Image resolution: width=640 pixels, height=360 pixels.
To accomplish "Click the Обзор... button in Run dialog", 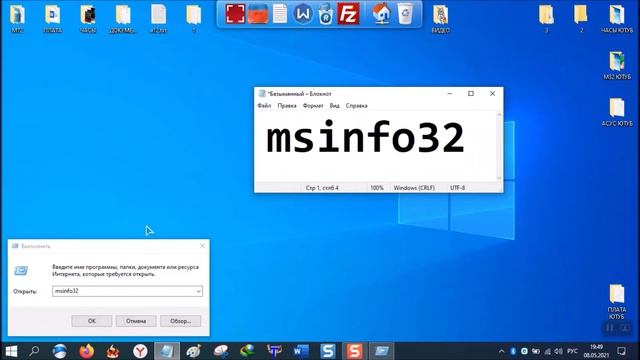I will (x=180, y=321).
